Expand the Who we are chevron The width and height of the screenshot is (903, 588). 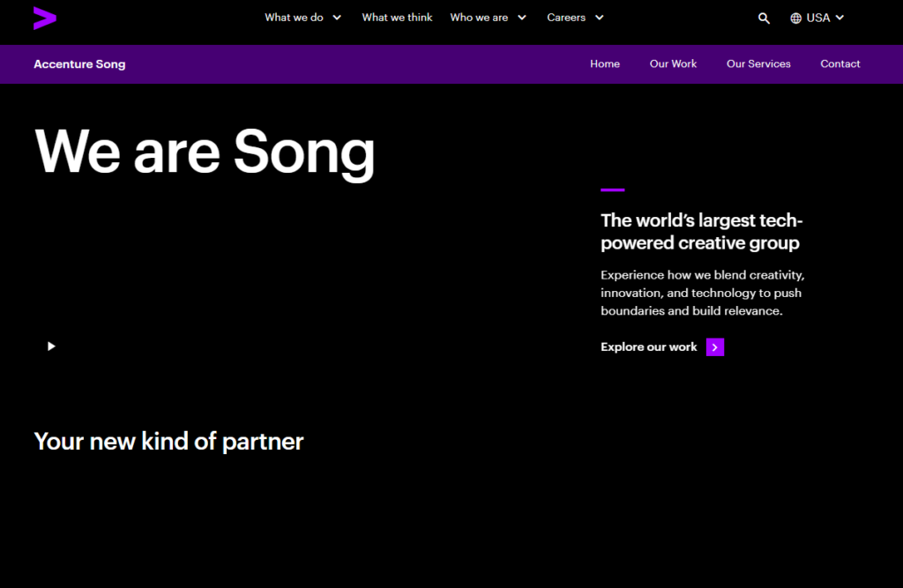point(522,18)
